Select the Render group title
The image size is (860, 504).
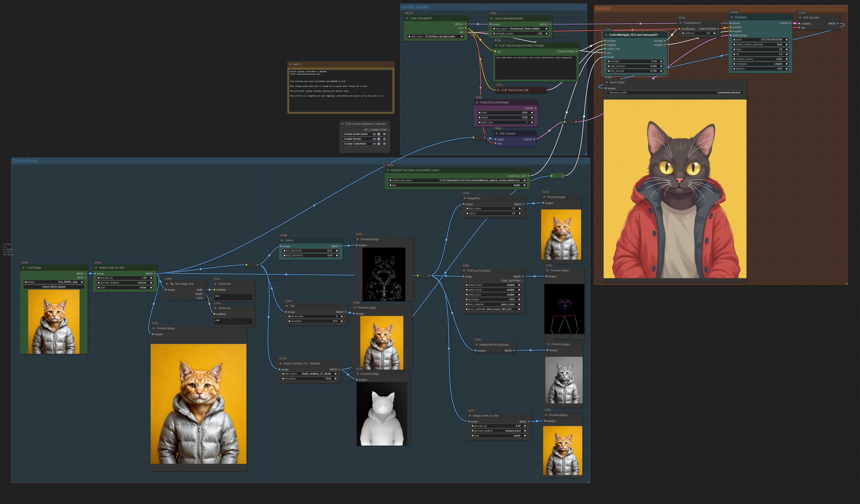603,8
